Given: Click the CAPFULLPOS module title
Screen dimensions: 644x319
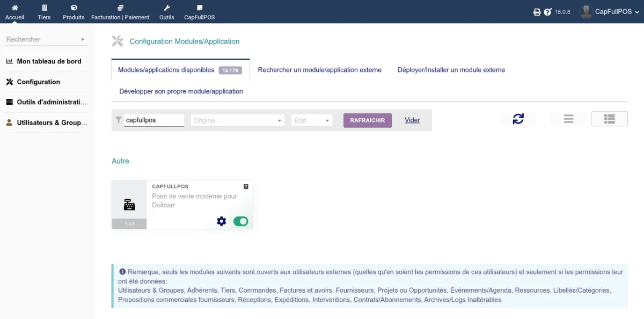Looking at the screenshot, I should click(x=170, y=186).
